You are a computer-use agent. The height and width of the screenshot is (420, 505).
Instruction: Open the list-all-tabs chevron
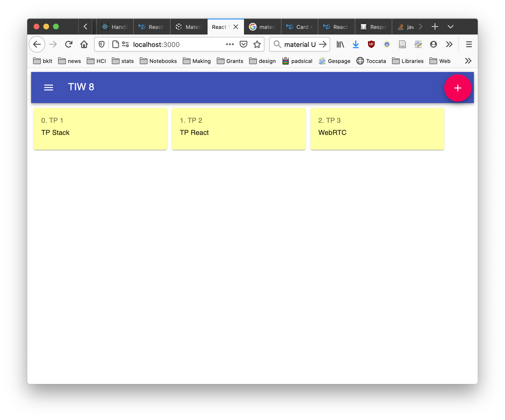[450, 27]
